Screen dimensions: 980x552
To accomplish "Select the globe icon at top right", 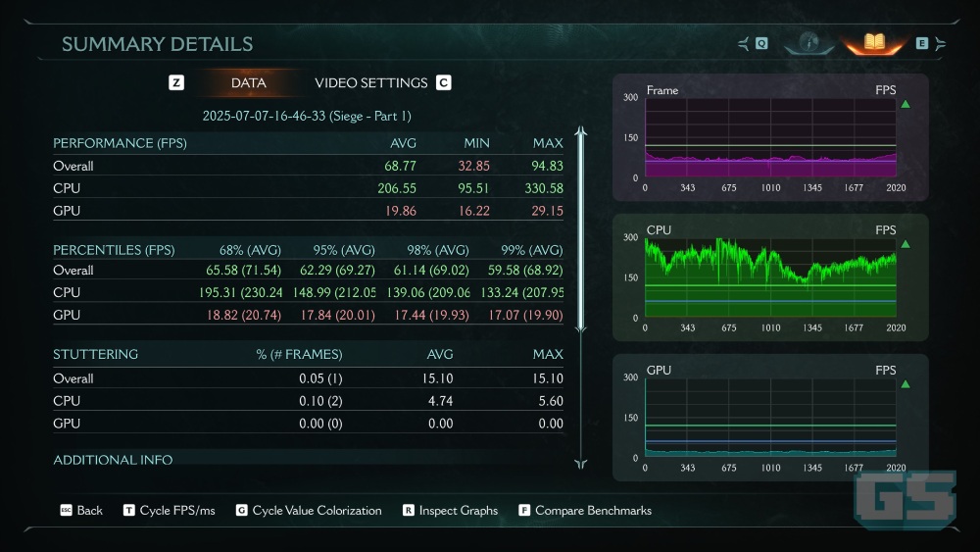I will tap(808, 42).
